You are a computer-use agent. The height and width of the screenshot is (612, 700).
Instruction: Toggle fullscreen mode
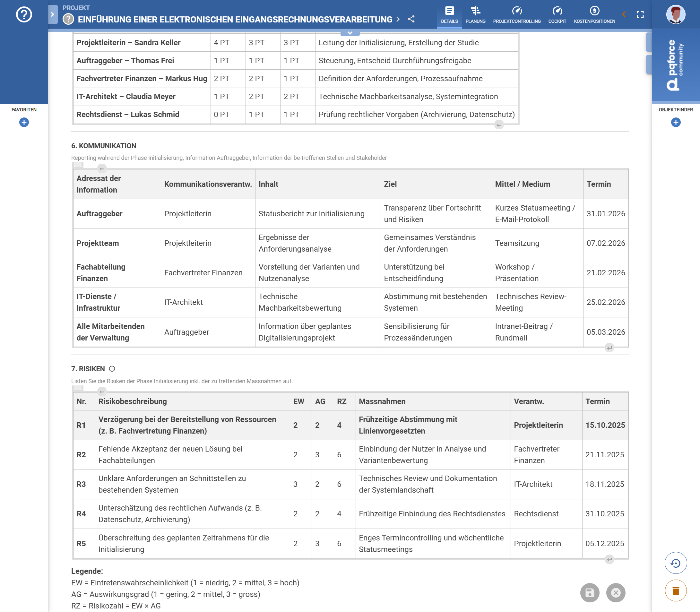pyautogui.click(x=640, y=14)
